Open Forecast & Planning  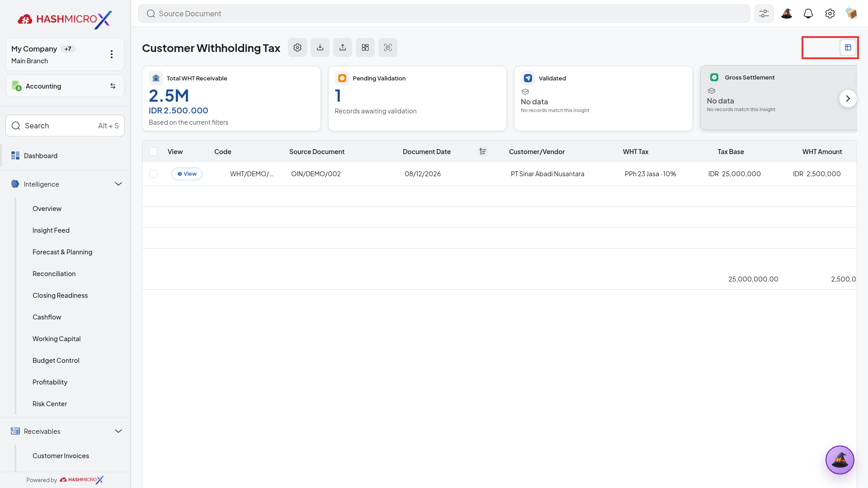62,252
